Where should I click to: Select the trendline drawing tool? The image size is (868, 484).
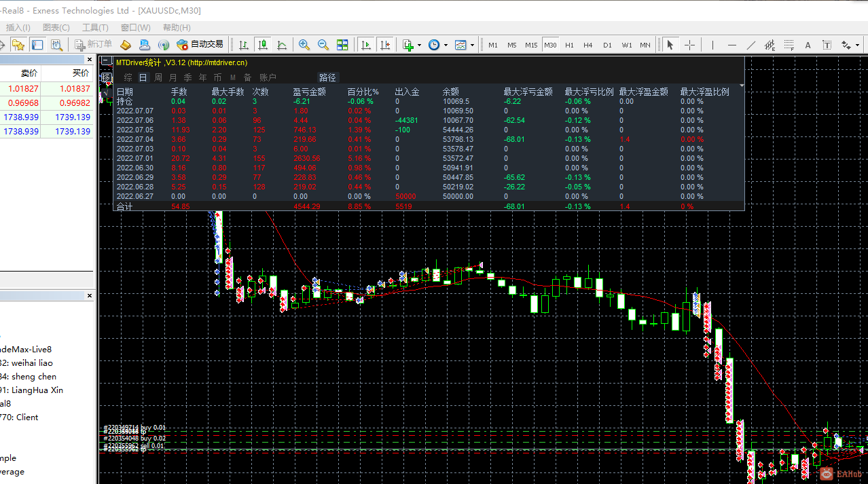click(751, 45)
